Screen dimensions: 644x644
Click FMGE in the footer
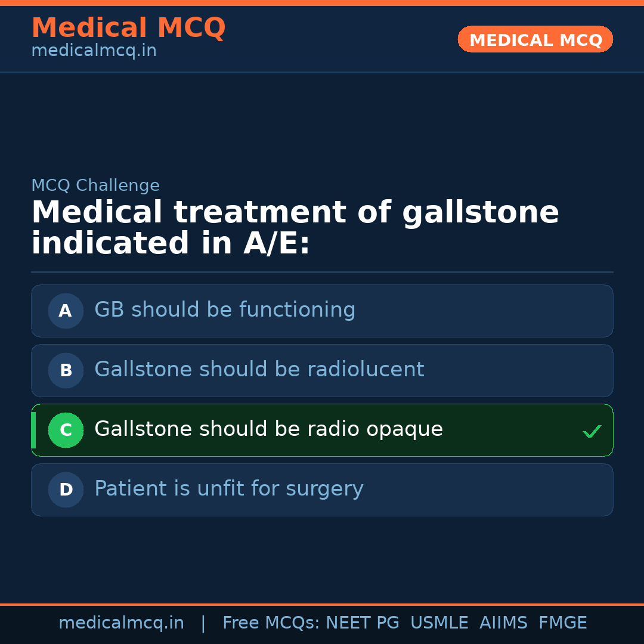[x=563, y=623]
